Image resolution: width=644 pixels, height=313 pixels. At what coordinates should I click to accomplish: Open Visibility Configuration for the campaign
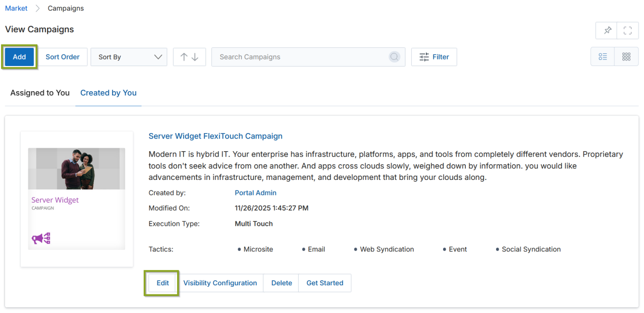(220, 283)
